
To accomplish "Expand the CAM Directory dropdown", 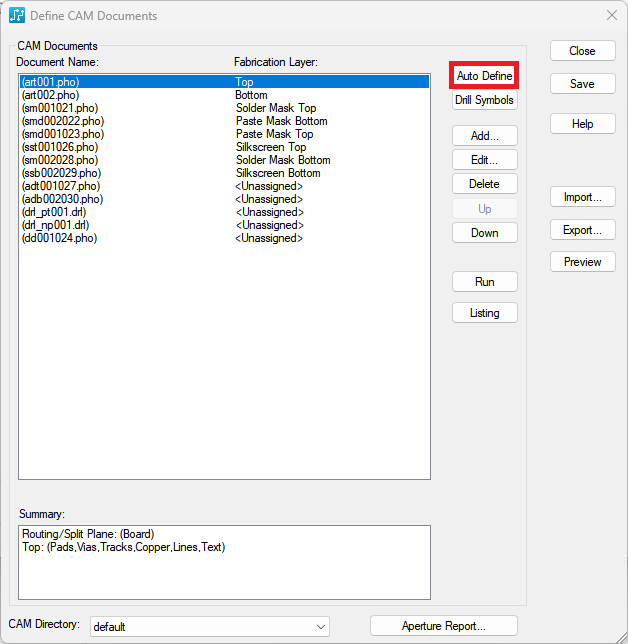I will click(x=320, y=627).
